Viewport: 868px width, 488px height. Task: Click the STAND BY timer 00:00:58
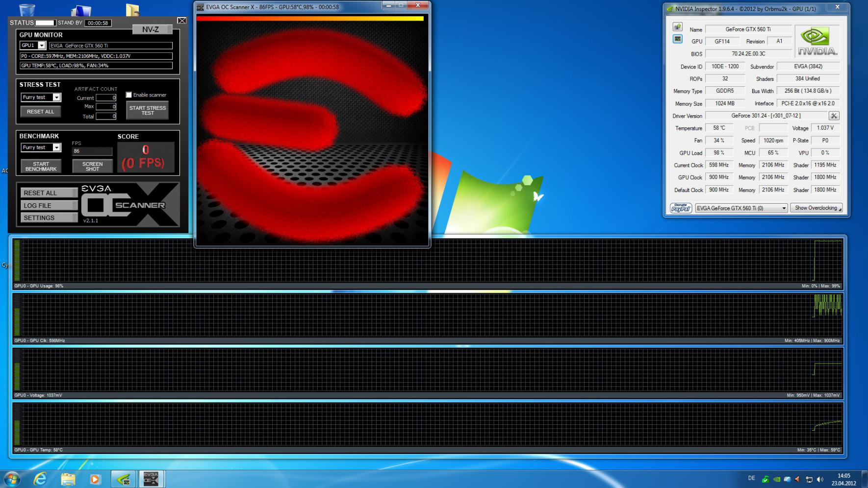coord(98,23)
